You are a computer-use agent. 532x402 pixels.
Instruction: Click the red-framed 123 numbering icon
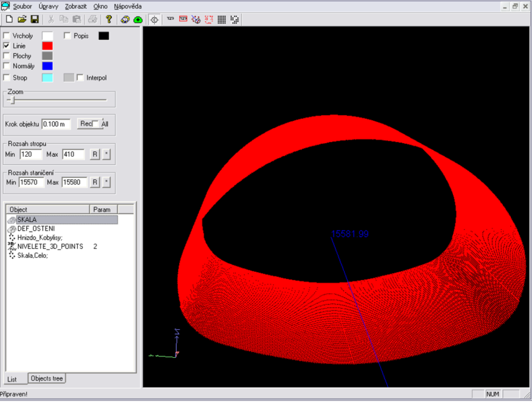[183, 19]
